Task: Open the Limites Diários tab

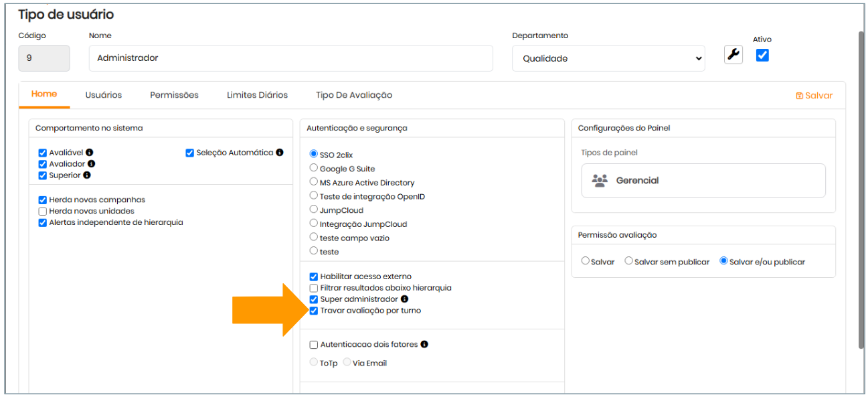Action: [x=257, y=95]
